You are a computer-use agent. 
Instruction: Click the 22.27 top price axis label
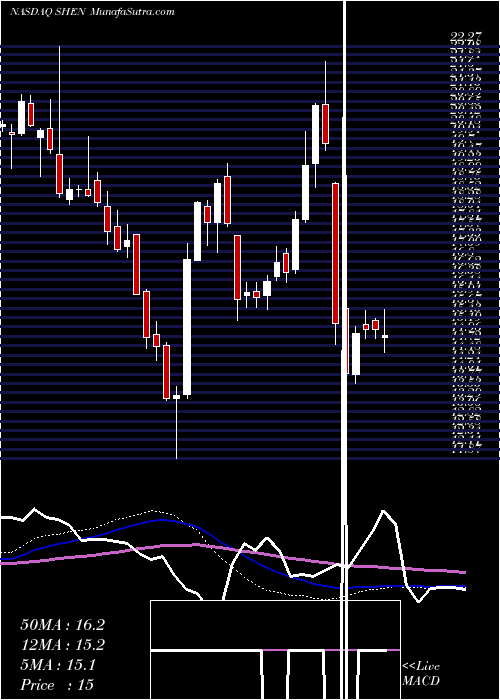click(x=466, y=38)
